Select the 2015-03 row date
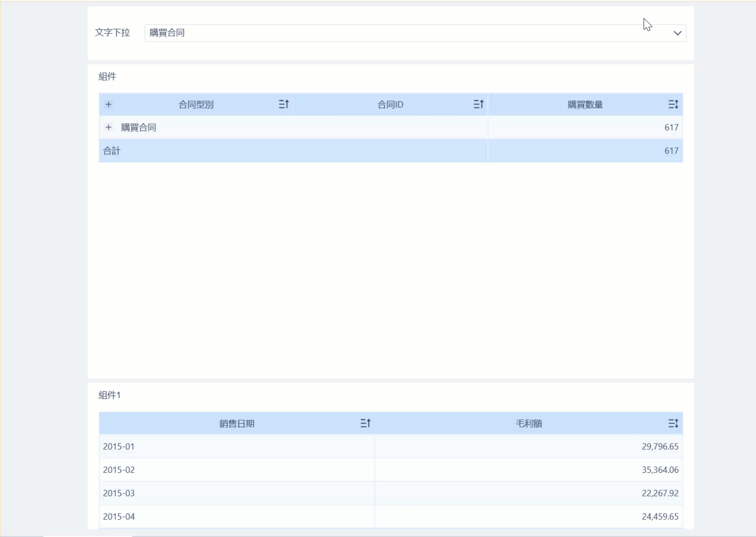The height and width of the screenshot is (537, 756). (119, 493)
